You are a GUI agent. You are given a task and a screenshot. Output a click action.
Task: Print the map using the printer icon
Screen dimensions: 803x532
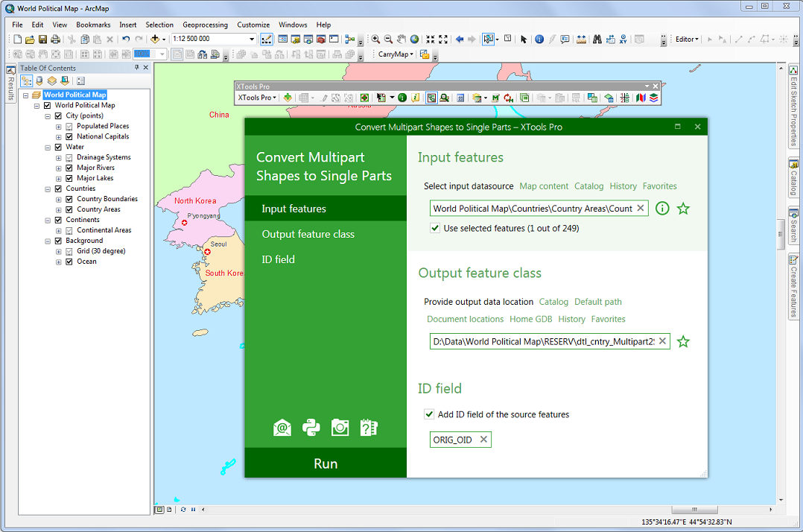coord(55,39)
